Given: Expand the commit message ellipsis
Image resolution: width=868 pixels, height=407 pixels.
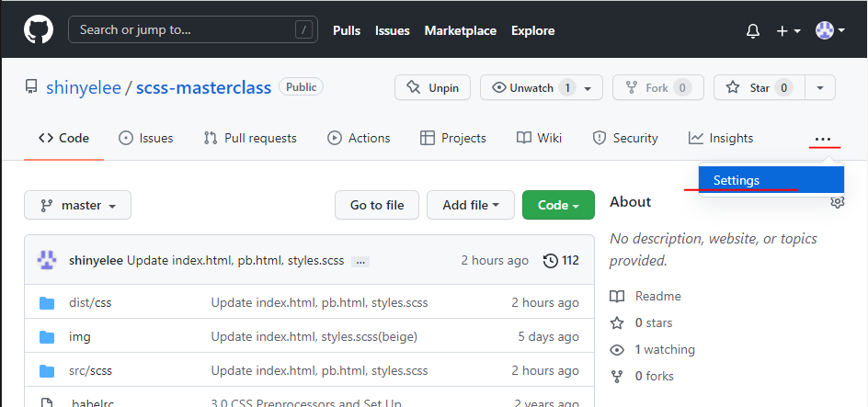Looking at the screenshot, I should [x=360, y=262].
